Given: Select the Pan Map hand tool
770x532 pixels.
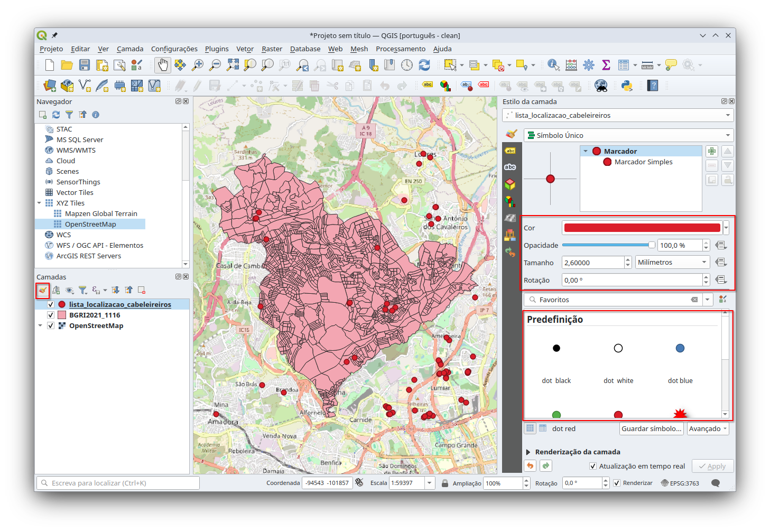Looking at the screenshot, I should (x=163, y=65).
